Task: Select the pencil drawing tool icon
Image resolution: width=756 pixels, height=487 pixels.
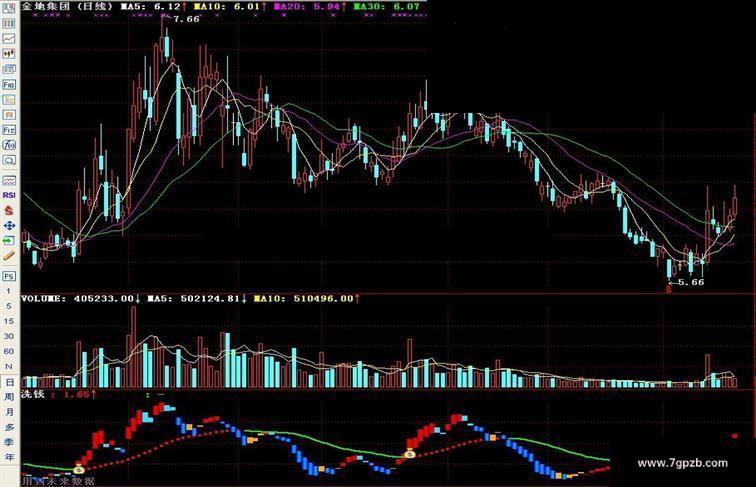Action: [9, 256]
